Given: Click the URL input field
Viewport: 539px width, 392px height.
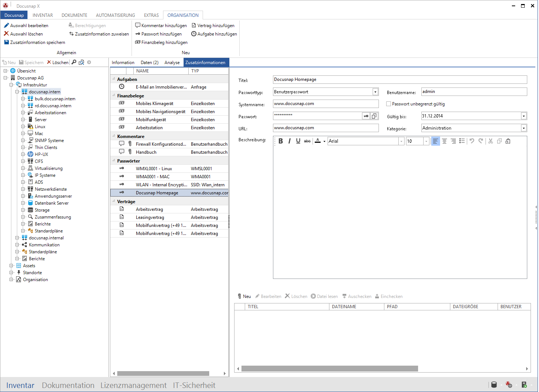Looking at the screenshot, I should tap(326, 128).
